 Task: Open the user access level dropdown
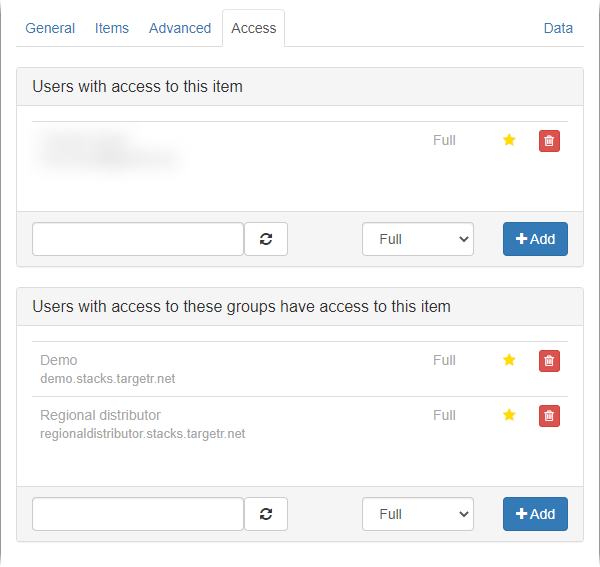coord(418,239)
